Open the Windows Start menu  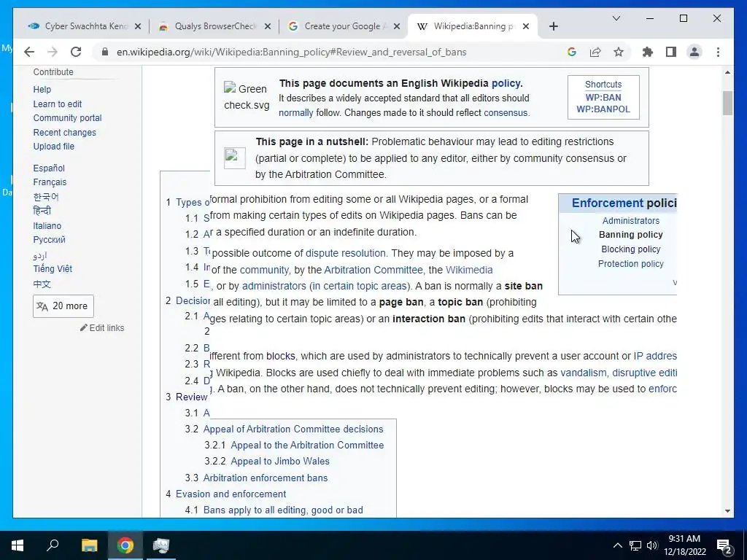[x=18, y=545]
